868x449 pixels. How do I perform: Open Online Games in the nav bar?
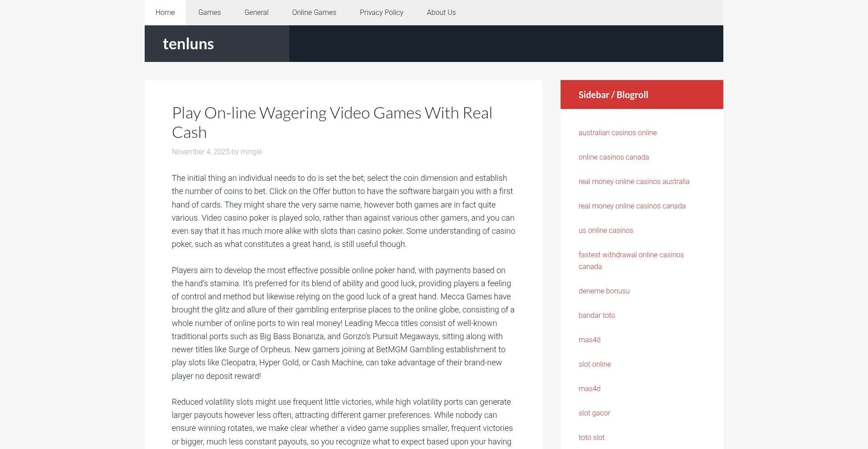pos(314,13)
